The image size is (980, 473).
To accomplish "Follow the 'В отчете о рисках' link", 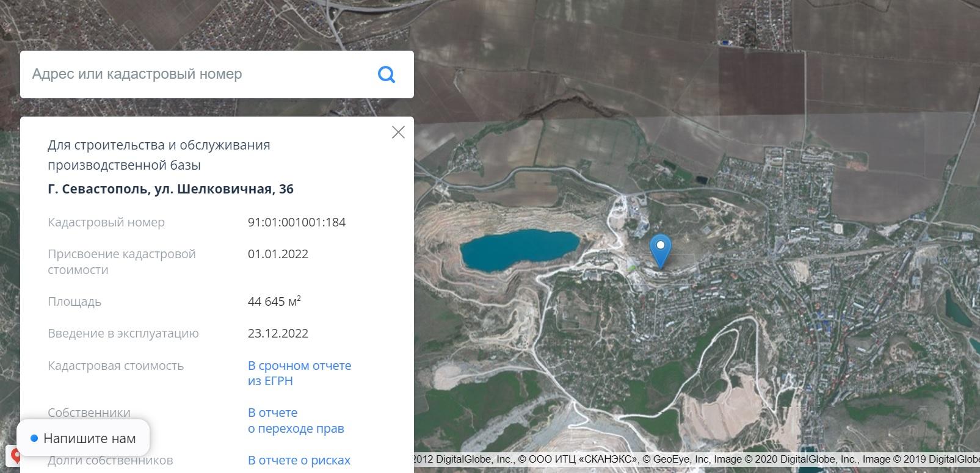I will [x=299, y=460].
